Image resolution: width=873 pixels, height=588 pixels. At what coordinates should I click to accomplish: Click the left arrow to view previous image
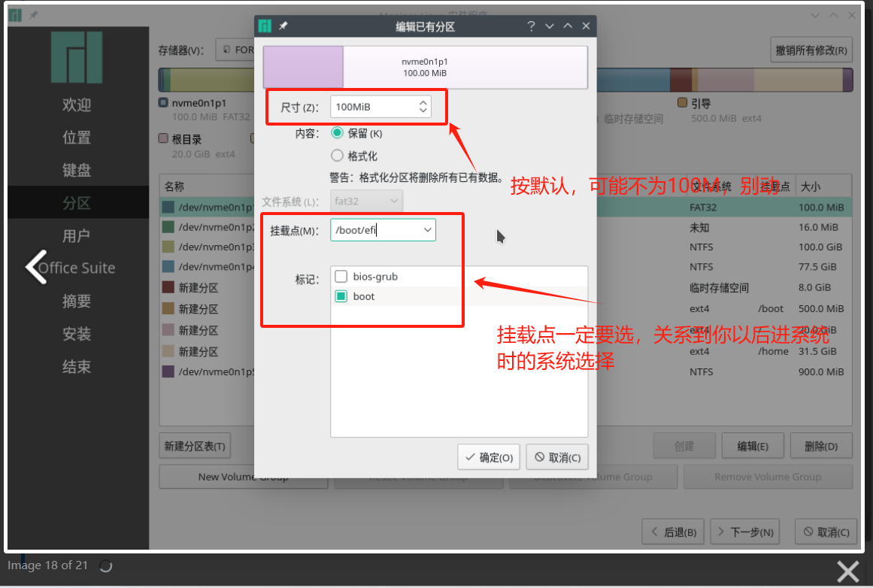point(36,267)
